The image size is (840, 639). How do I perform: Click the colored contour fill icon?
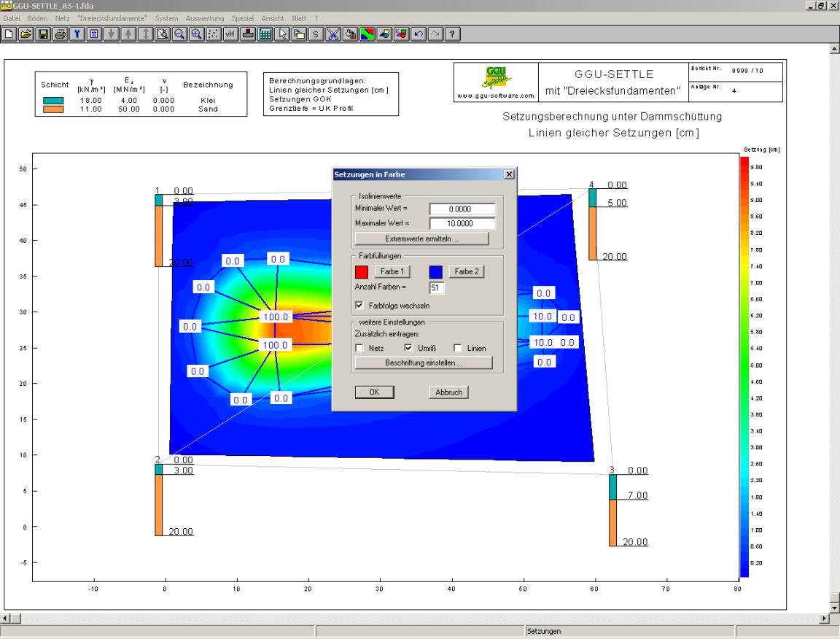(367, 34)
